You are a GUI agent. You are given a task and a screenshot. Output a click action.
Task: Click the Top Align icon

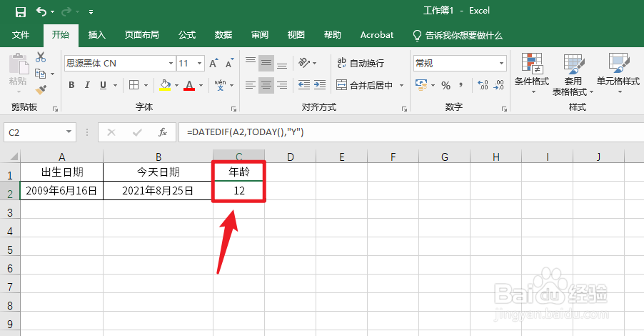(x=251, y=63)
